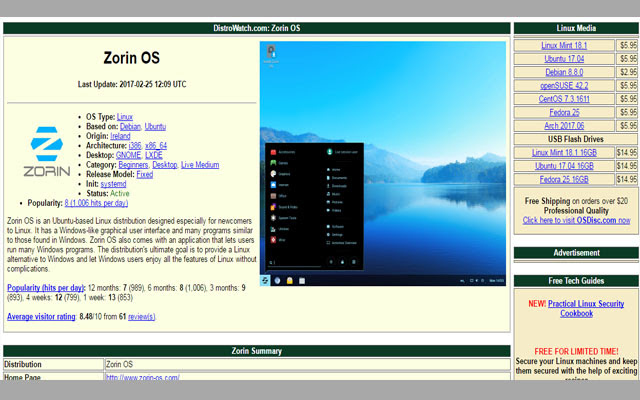Click the Desktop category link
The width and height of the screenshot is (640, 400).
[164, 165]
